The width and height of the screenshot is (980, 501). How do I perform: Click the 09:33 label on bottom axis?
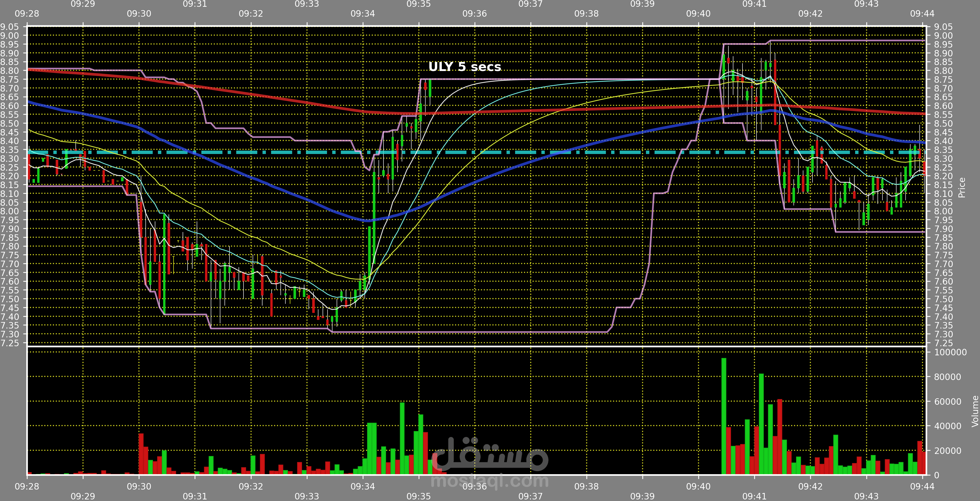pos(307,496)
